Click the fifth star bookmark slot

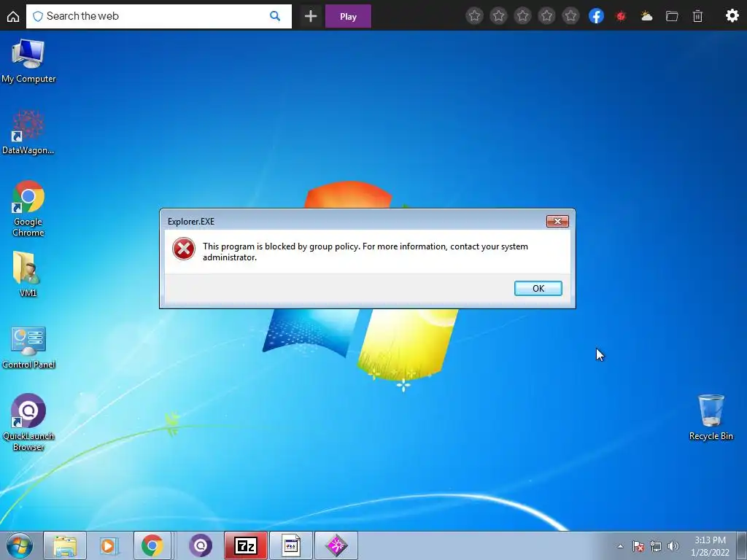(x=570, y=16)
